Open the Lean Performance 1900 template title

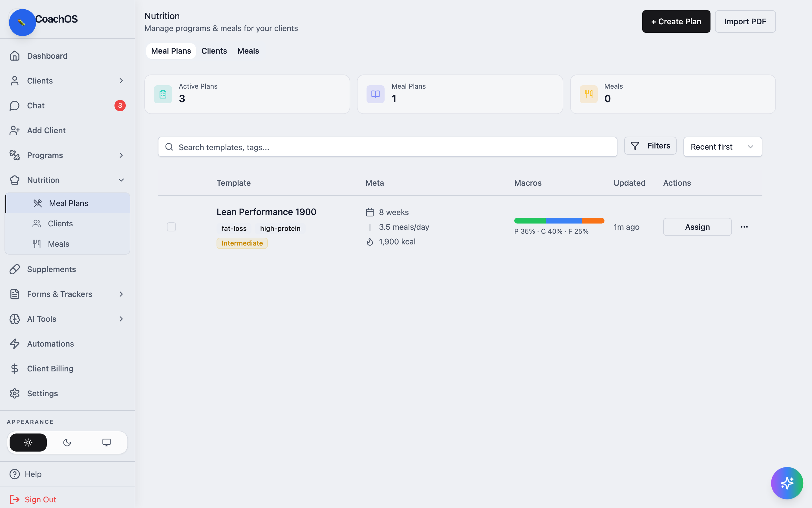(x=266, y=212)
